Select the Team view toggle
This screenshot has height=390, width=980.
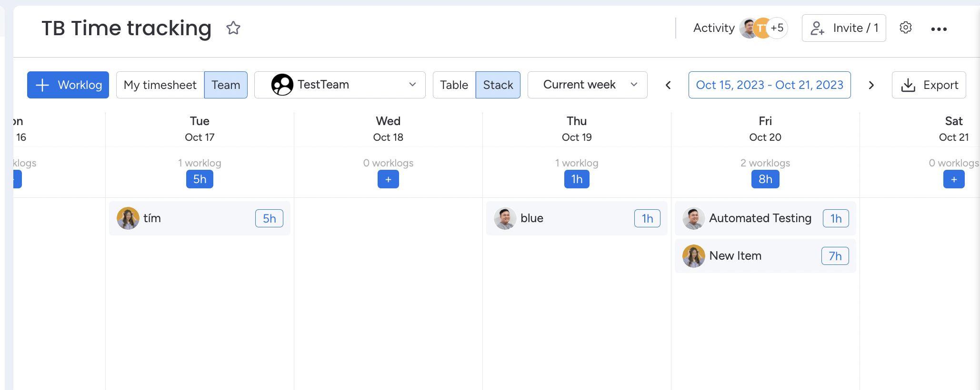[x=226, y=85]
